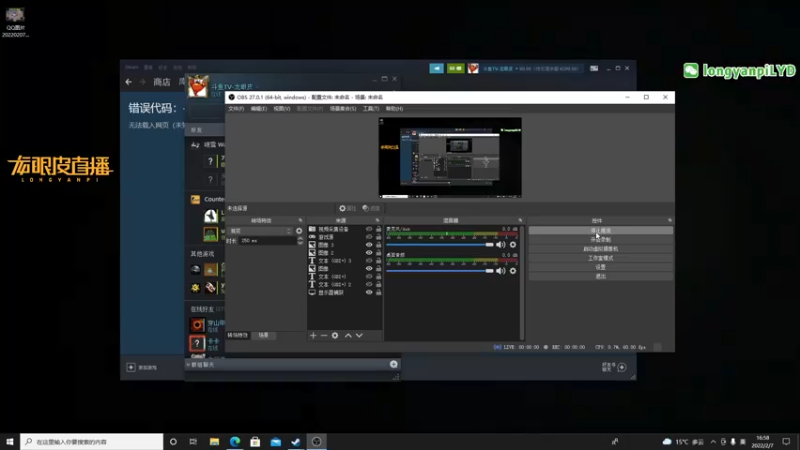
Task: Open Steam Big Picture mode icon
Action: [594, 68]
